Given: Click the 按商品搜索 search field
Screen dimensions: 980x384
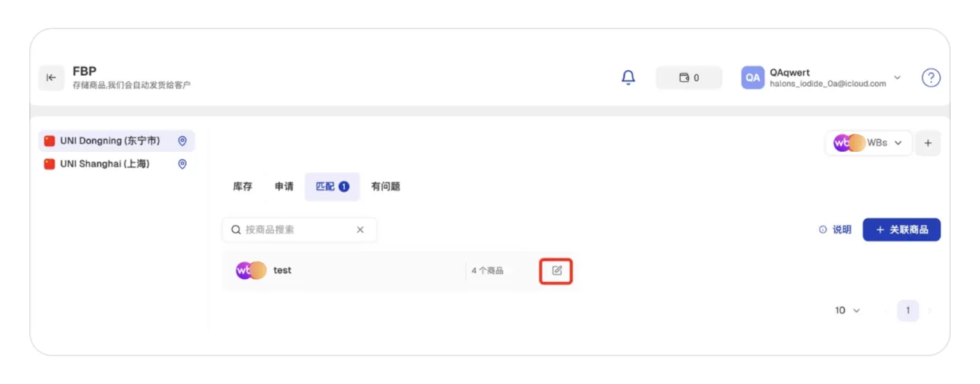Looking at the screenshot, I should click(x=300, y=229).
